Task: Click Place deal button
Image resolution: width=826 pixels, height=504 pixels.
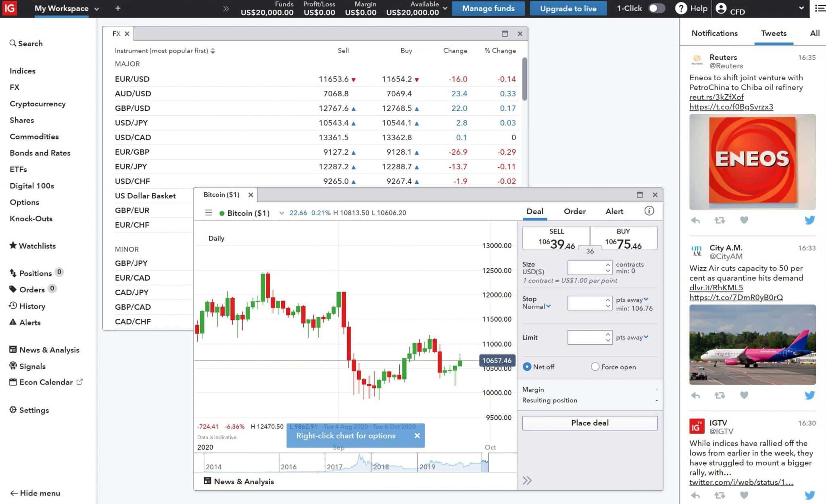Action: 589,423
